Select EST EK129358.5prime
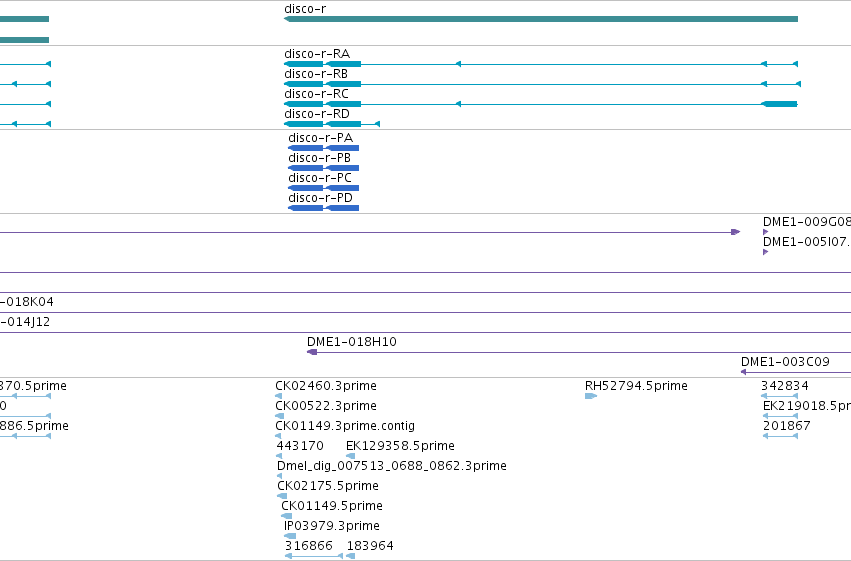The height and width of the screenshot is (561, 851). [x=400, y=446]
